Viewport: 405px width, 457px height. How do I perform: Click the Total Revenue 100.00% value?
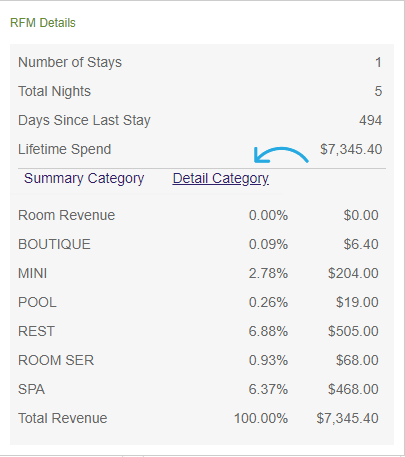point(261,418)
